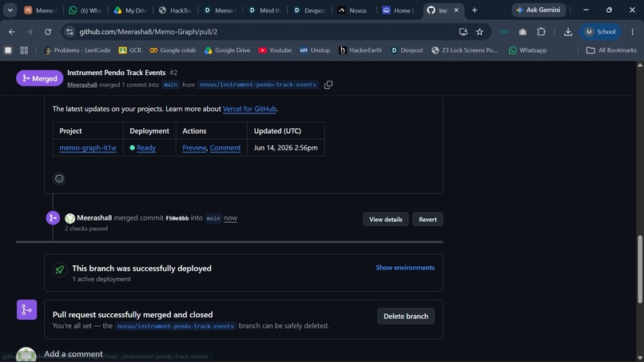This screenshot has height=362, width=644.
Task: Click the green extension icon beside the star
Action: click(504, 32)
